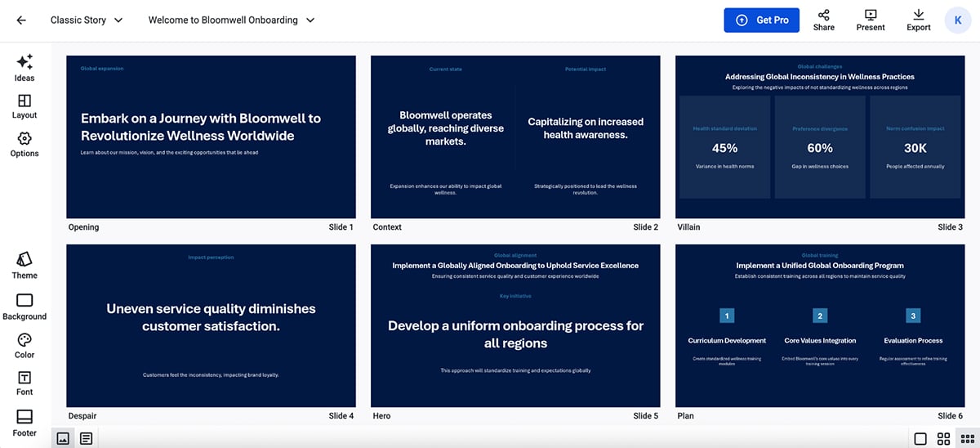Open the Background settings
The width and height of the screenshot is (980, 448).
(x=24, y=307)
